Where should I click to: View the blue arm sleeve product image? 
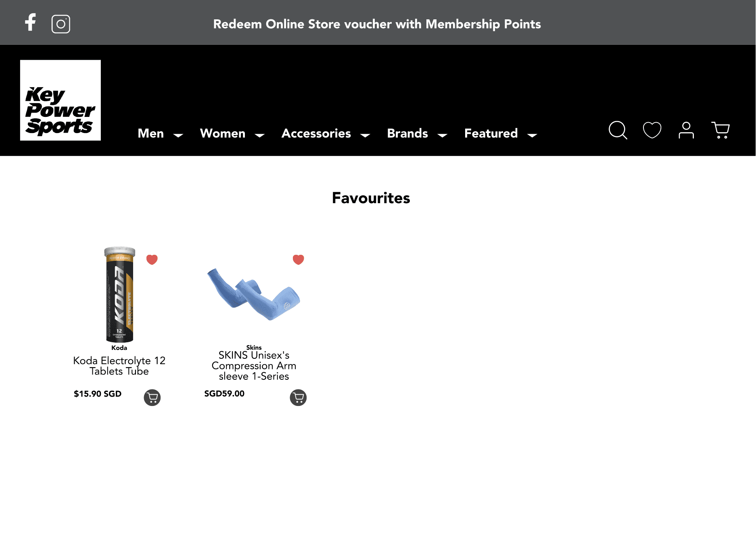coord(253,294)
